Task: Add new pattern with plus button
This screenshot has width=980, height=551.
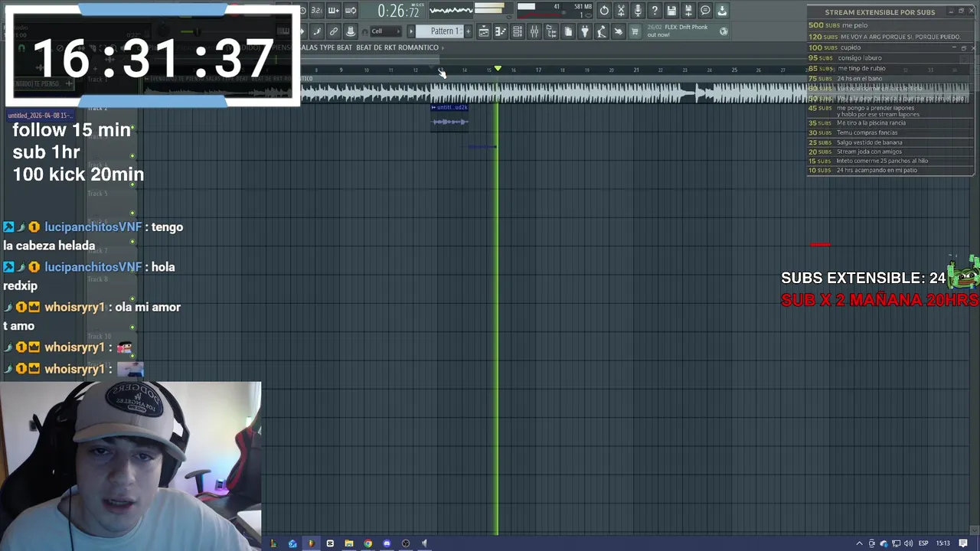Action: point(468,31)
